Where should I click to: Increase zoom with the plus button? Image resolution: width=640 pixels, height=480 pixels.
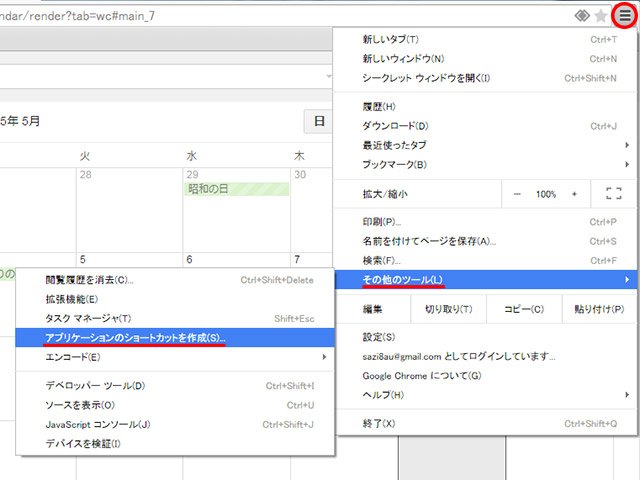(574, 194)
